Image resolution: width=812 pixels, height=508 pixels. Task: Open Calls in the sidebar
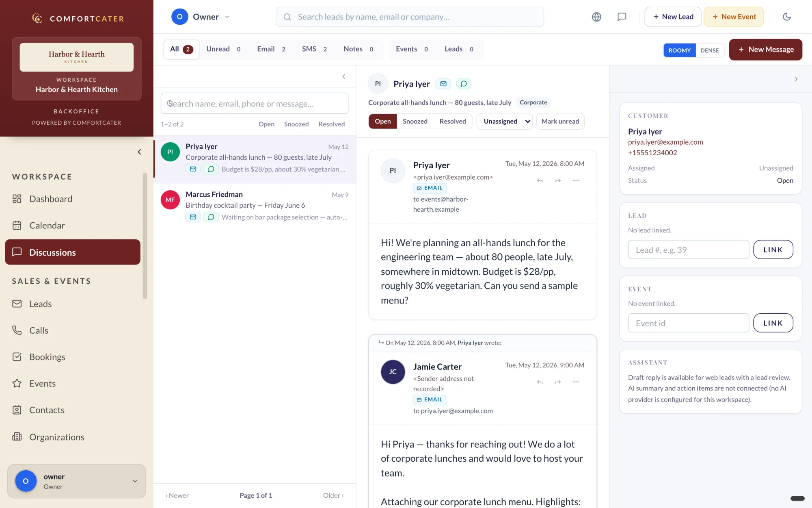tap(73, 330)
